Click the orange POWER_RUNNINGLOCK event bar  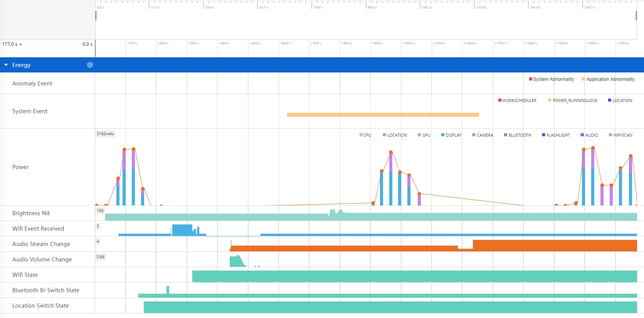pos(383,115)
